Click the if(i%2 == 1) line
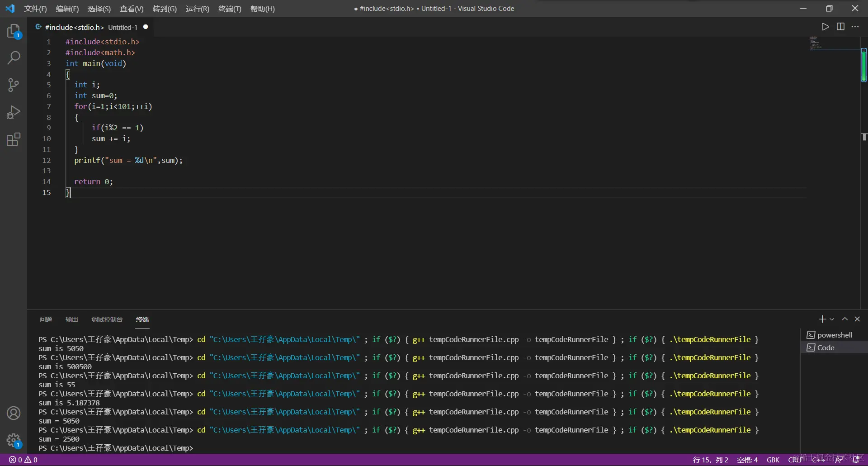This screenshot has height=466, width=868. pyautogui.click(x=117, y=128)
